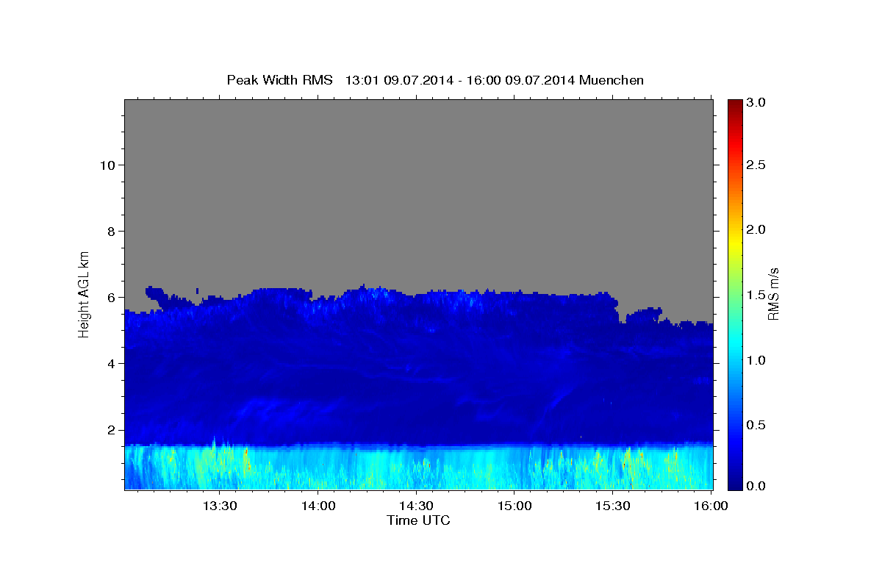
Task: Click the cyan band of the colorbar
Action: (735, 342)
